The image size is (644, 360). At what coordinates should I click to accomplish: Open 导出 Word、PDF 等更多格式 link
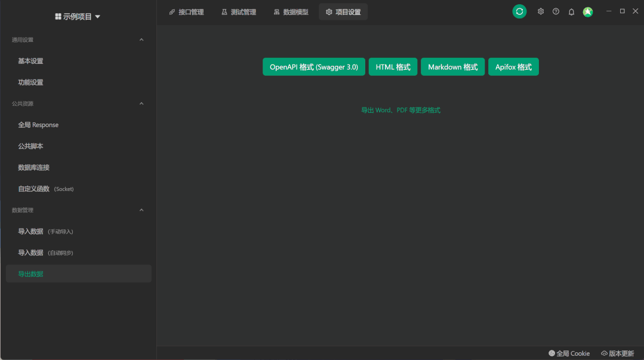[400, 110]
